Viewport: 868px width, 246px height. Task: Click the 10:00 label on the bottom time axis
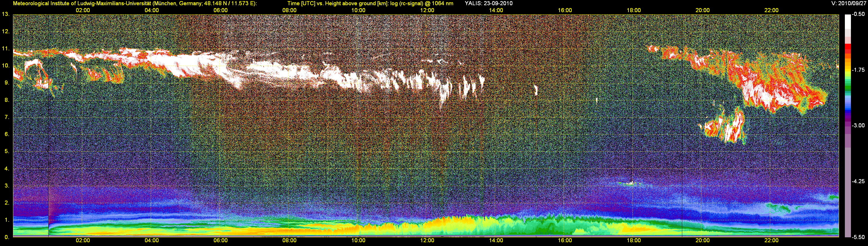358,240
